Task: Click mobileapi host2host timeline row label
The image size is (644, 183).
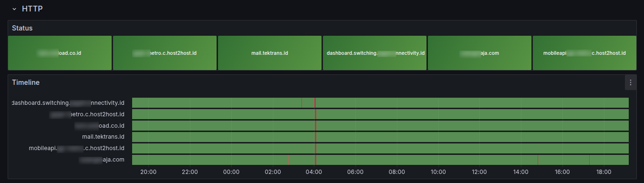Action: click(x=76, y=148)
